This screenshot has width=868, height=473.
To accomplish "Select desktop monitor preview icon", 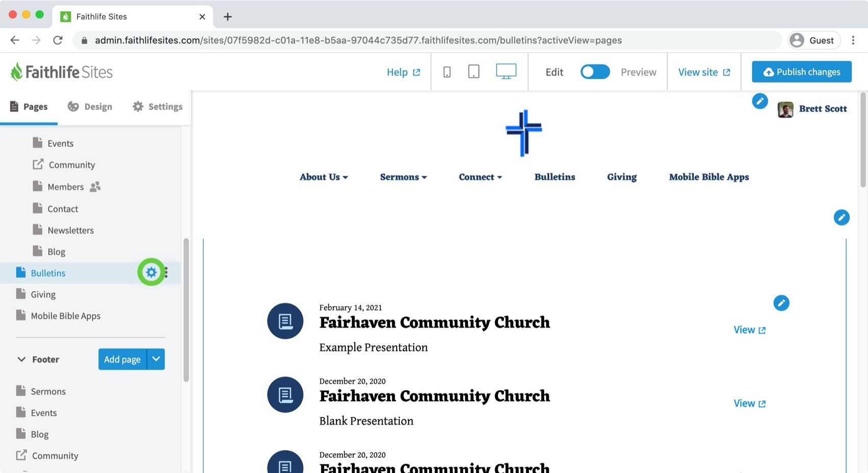I will pyautogui.click(x=506, y=71).
